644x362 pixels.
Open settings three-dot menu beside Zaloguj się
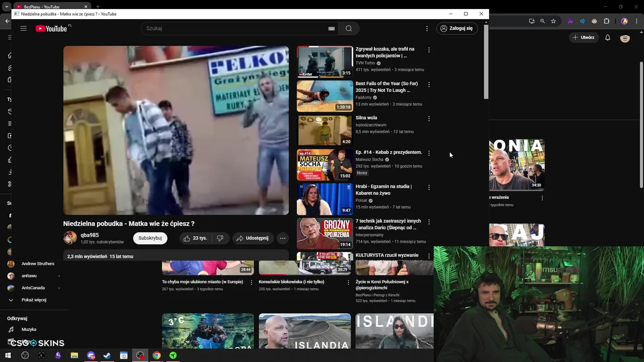click(x=427, y=29)
